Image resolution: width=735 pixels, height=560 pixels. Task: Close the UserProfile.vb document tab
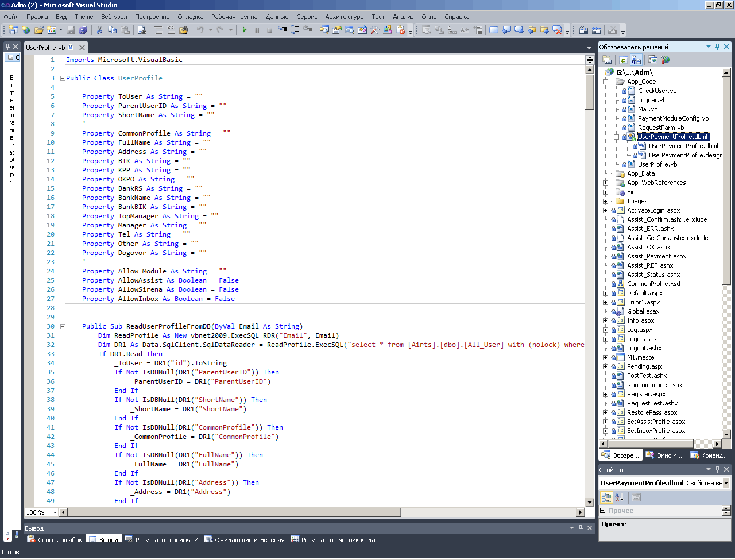[x=82, y=48]
